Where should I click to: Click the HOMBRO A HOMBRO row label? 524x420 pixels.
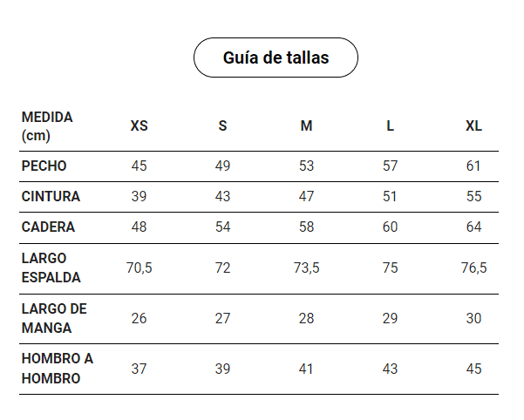point(57,369)
